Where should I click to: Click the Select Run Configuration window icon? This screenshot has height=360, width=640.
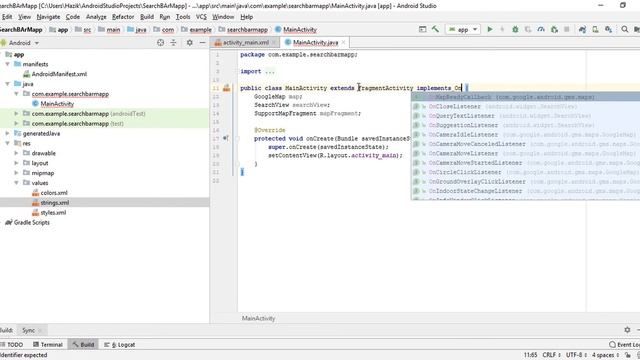pyautogui.click(x=422, y=29)
